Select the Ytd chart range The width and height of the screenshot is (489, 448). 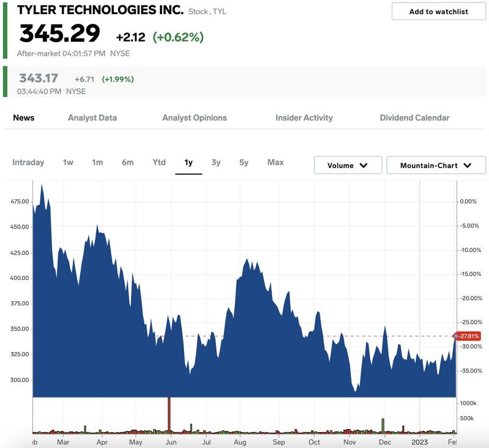(x=159, y=163)
